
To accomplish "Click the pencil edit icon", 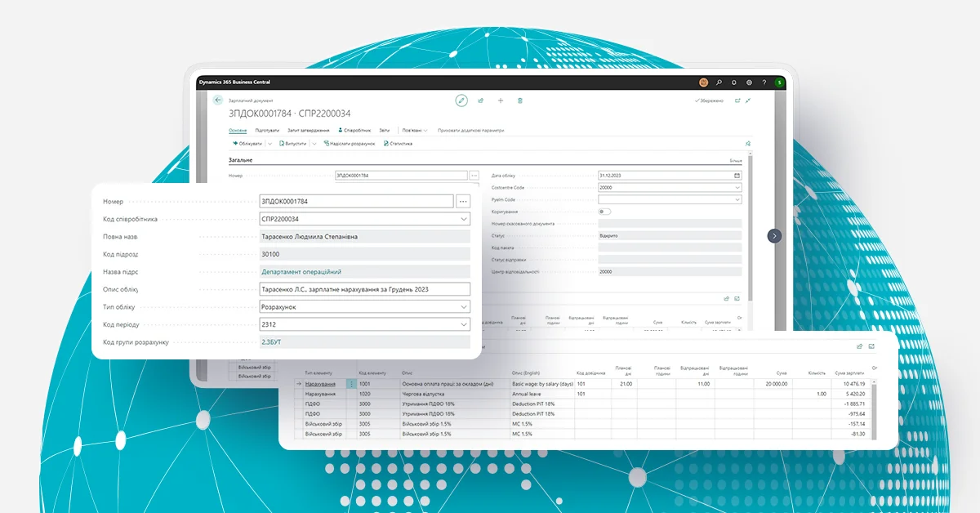I will [x=461, y=100].
